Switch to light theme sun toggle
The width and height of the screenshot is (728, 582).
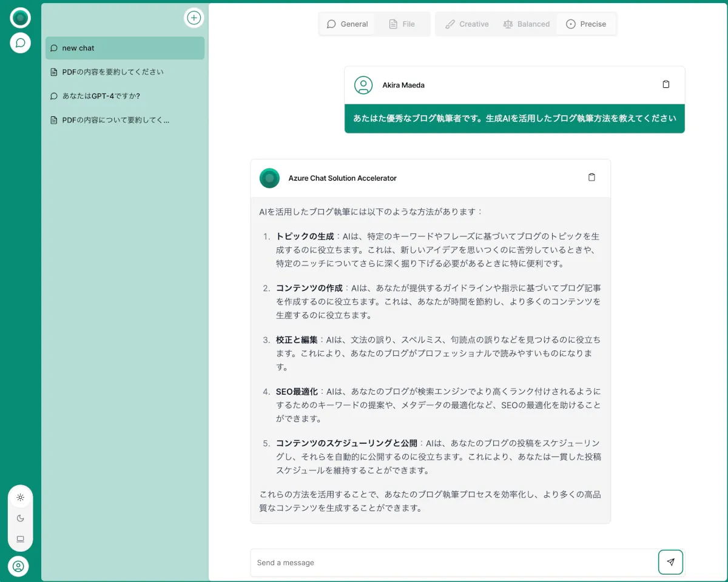(20, 497)
